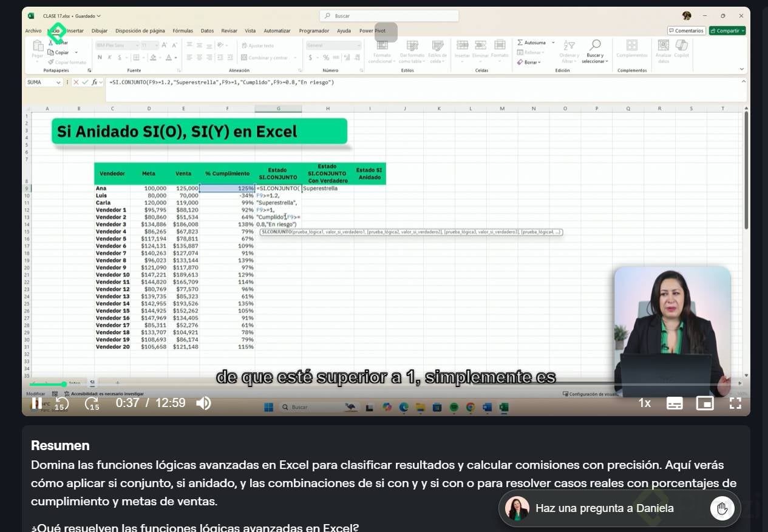Open the Archivo menu in Excel

tap(33, 31)
